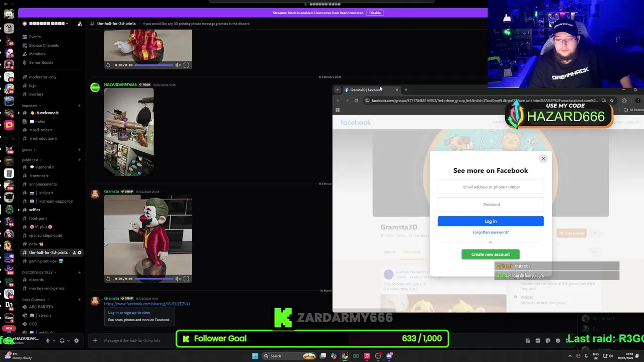Collapse the 'public text' category

click(x=32, y=160)
